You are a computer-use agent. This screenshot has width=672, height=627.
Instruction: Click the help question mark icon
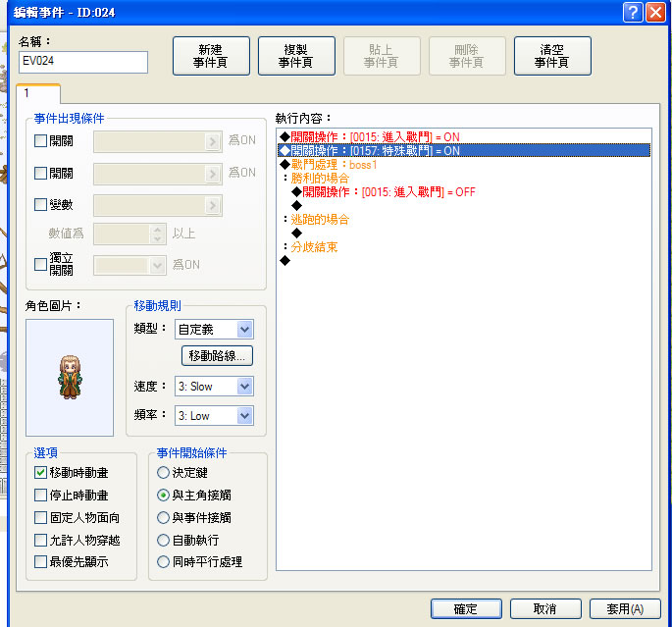pos(633,13)
